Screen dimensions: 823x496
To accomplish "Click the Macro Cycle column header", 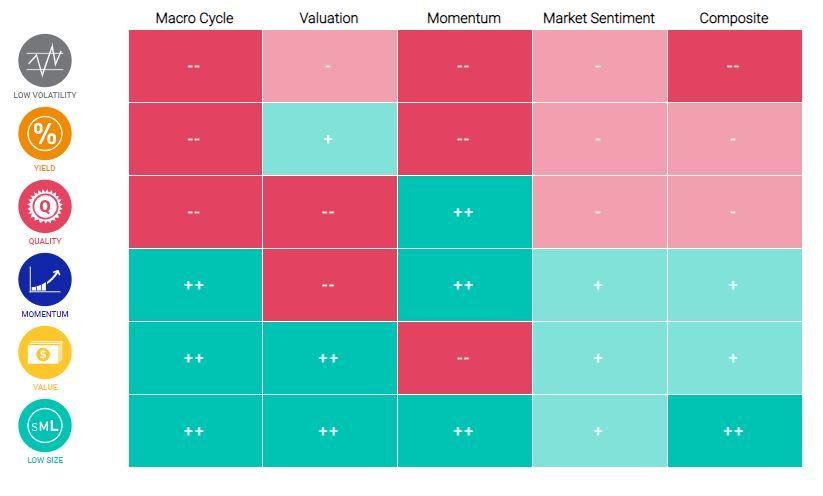I will click(x=194, y=18).
